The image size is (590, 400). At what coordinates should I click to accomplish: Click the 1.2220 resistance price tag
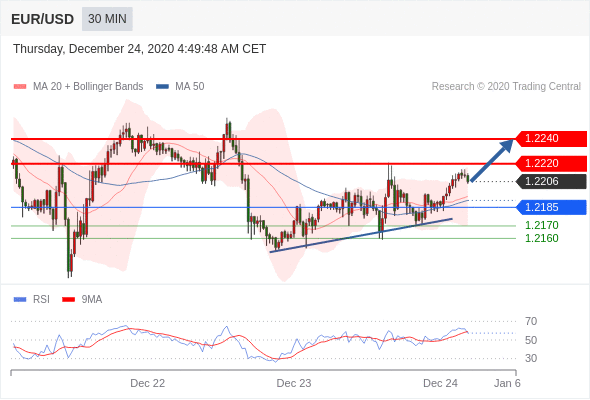pos(551,163)
